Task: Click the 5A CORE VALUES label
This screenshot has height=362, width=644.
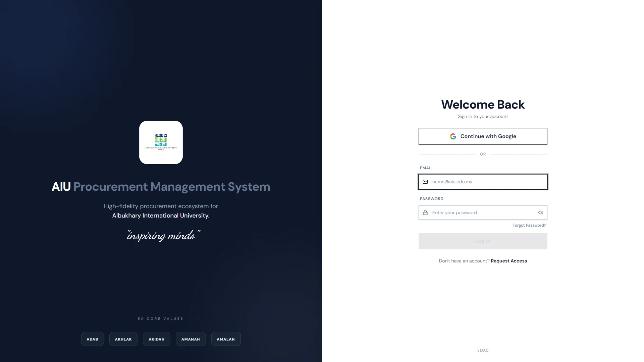Action: [x=161, y=319]
